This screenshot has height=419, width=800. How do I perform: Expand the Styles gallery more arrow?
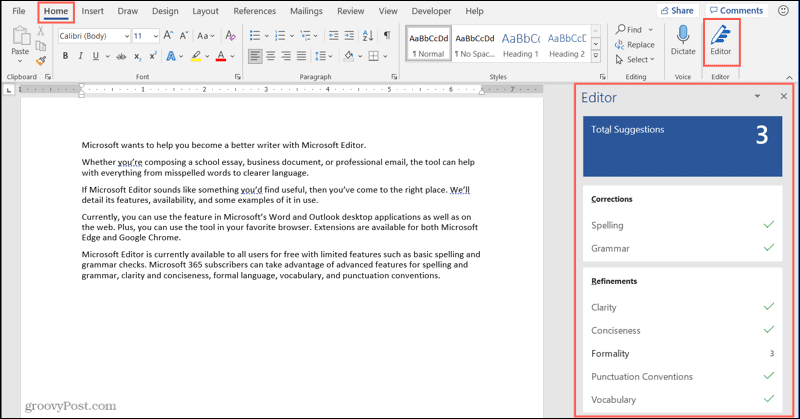[595, 57]
